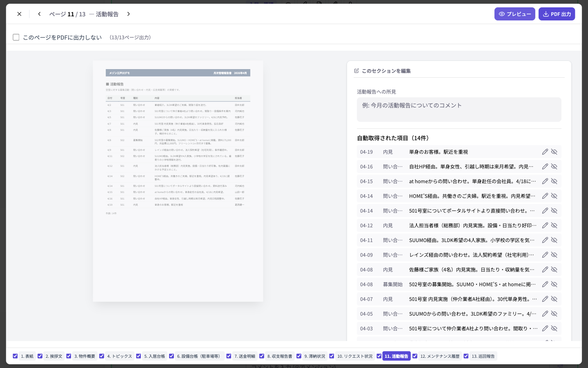Click the PDF 出力 button
Viewport: 588px width, 368px height.
tap(557, 14)
